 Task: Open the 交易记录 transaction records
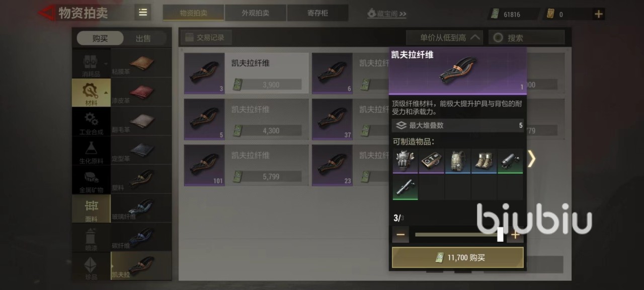[206, 37]
